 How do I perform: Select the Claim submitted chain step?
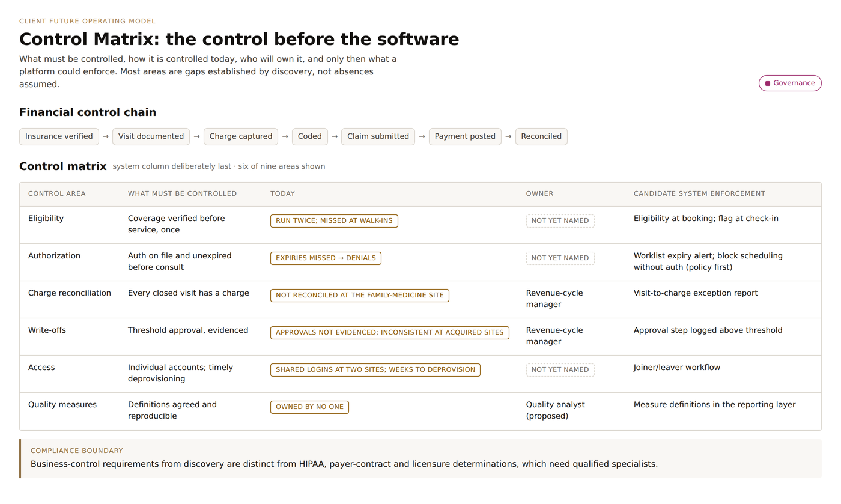coord(378,136)
